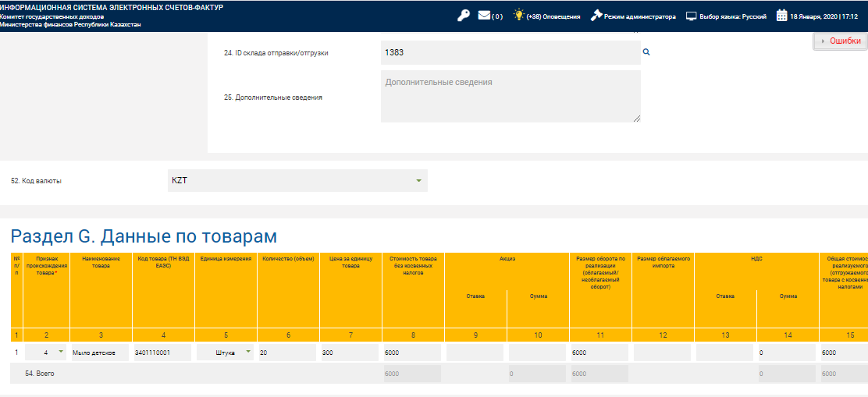
Task: Click the Дополнительные сведения text area
Action: point(510,97)
